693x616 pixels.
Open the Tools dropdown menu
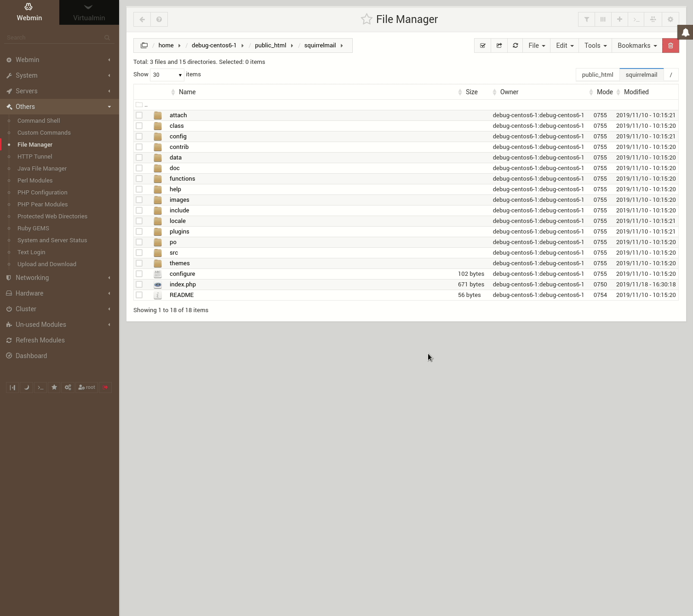pos(596,46)
